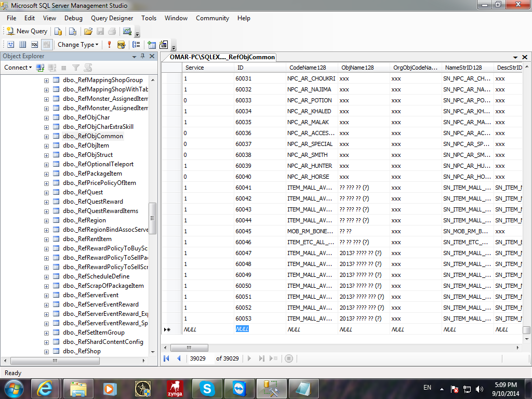Toggle the Show Diagram Pane button

(11, 45)
